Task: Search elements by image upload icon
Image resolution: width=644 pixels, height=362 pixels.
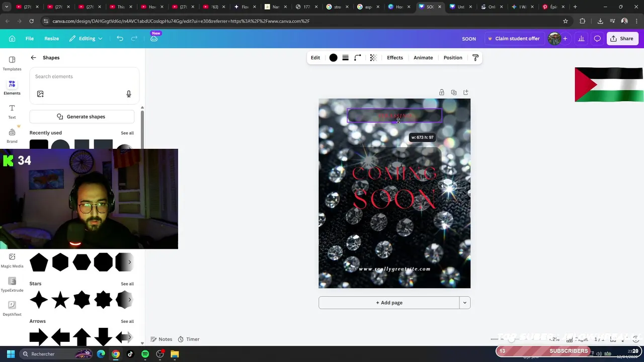Action: point(40,94)
